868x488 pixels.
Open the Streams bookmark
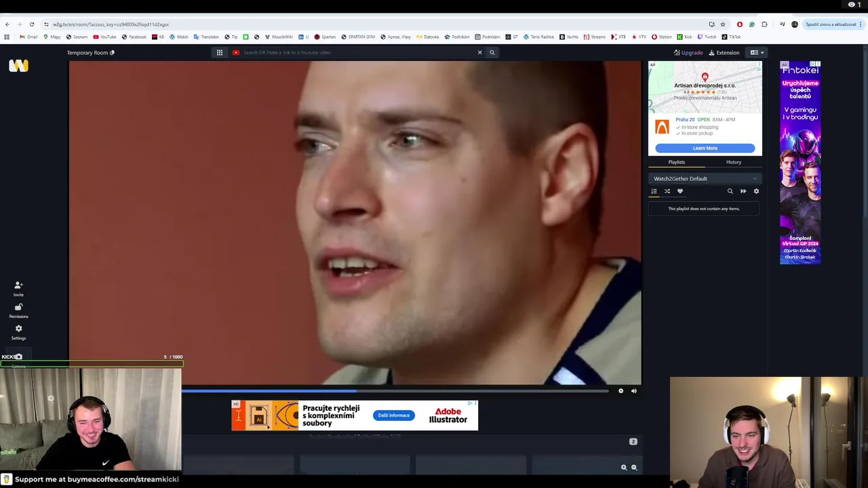pyautogui.click(x=595, y=37)
